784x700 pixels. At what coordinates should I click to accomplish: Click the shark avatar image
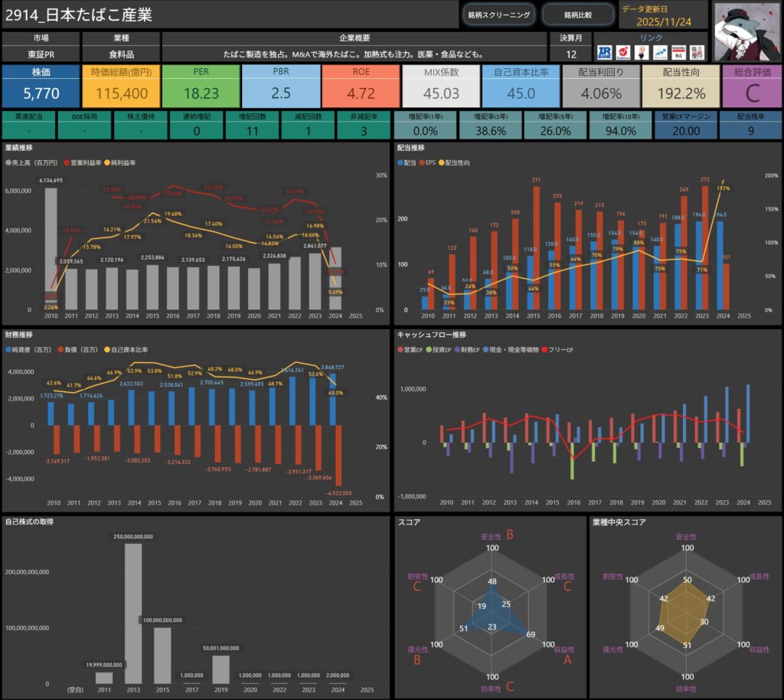pyautogui.click(x=746, y=31)
